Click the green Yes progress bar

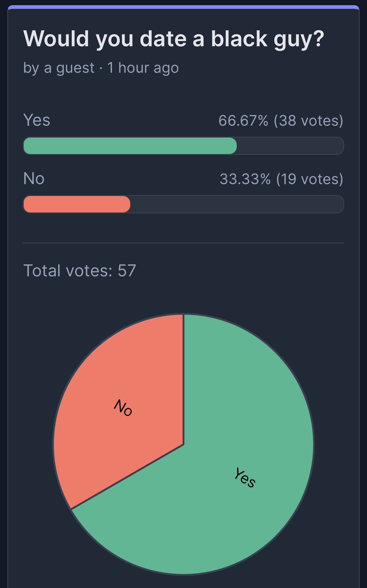(x=130, y=146)
